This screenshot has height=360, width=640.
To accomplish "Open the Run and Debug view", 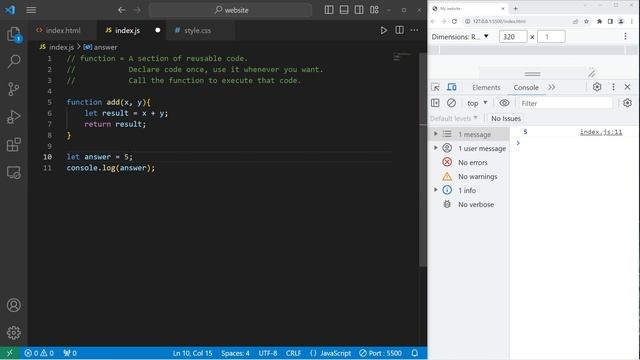I will point(13,117).
